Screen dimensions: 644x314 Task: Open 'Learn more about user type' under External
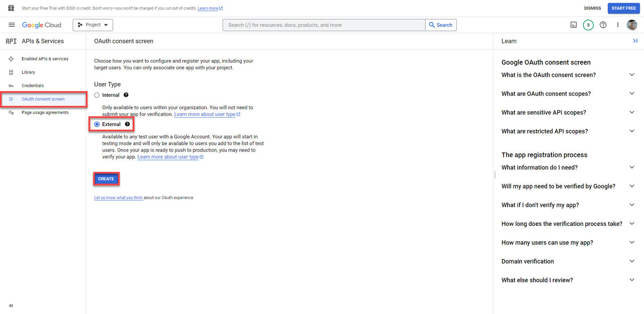coord(170,157)
